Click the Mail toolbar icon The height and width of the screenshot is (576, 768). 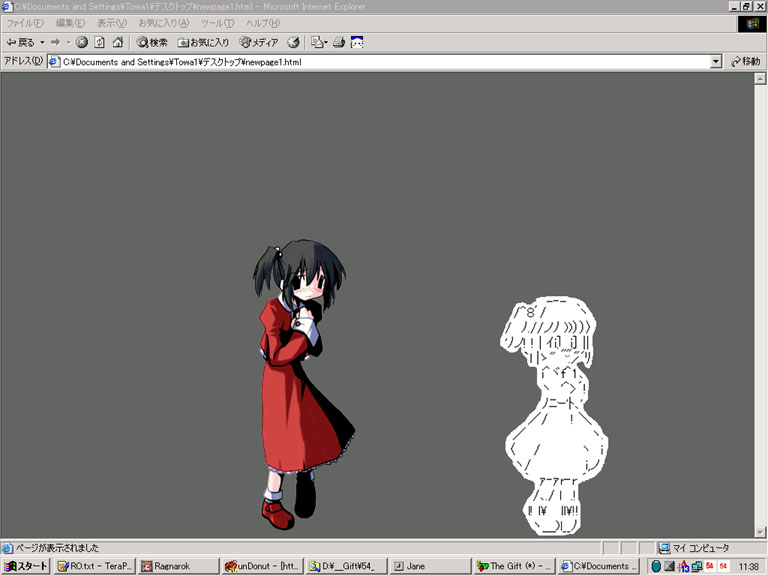point(319,43)
